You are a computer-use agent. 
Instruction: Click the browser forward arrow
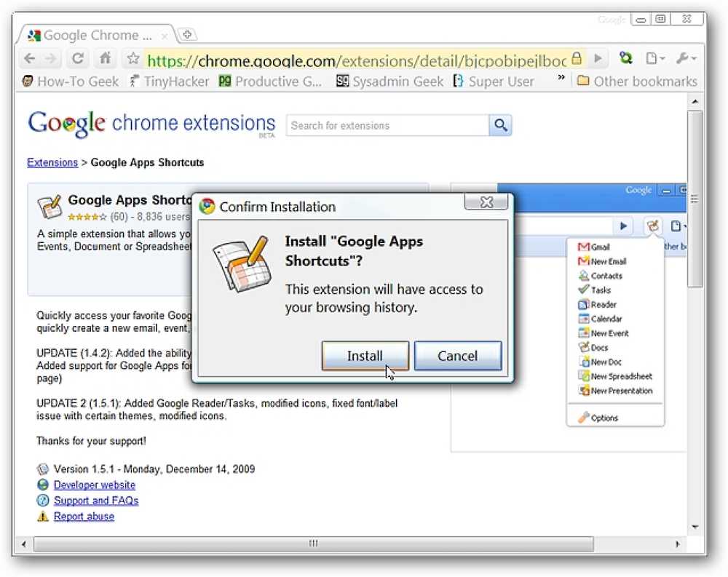click(x=50, y=58)
